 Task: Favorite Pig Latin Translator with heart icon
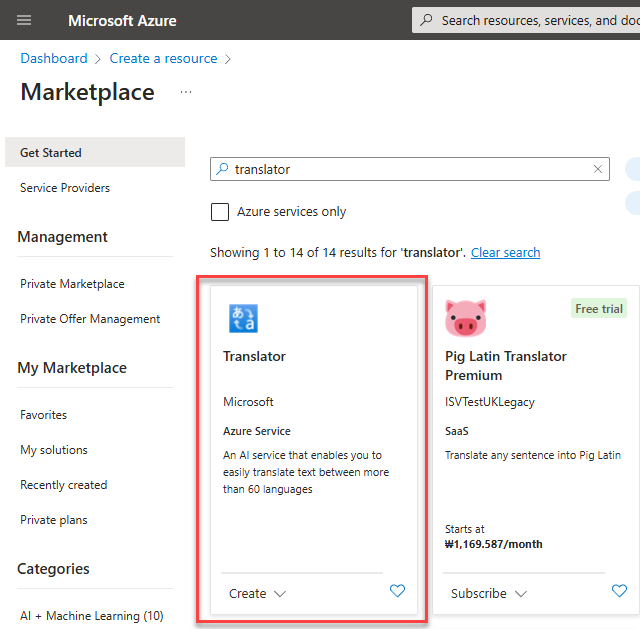(x=619, y=591)
